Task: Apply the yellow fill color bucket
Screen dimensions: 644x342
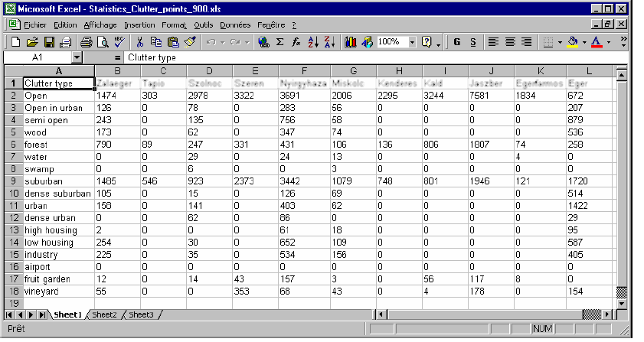Action: tap(572, 41)
